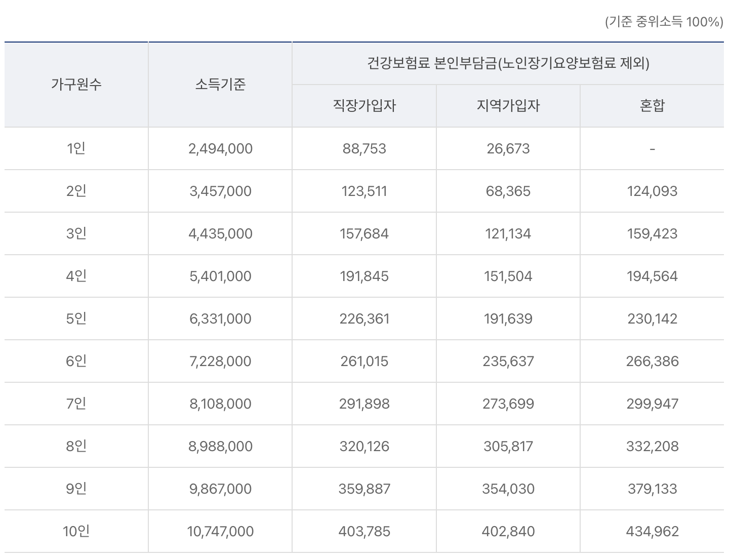
Task: Select the 직장가입자 sub-header
Action: click(x=364, y=105)
